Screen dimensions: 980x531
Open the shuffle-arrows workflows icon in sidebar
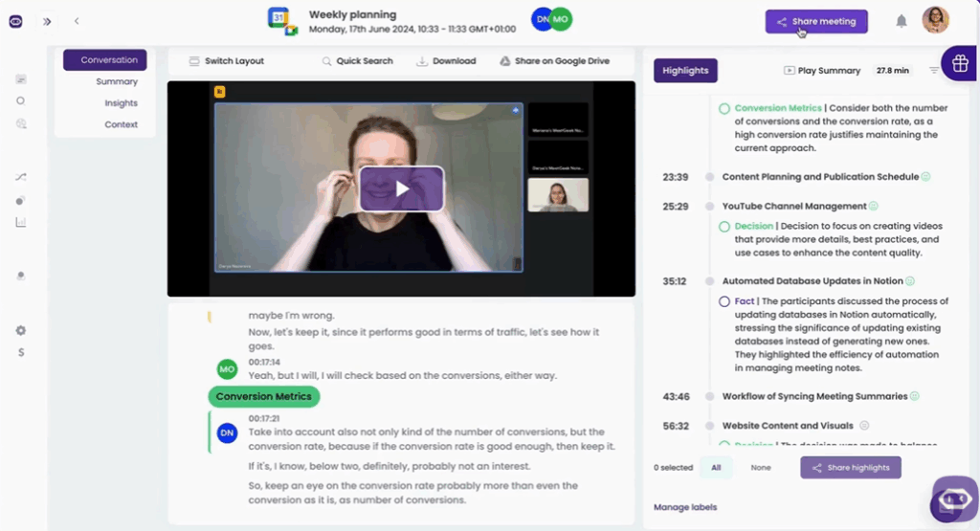[21, 177]
